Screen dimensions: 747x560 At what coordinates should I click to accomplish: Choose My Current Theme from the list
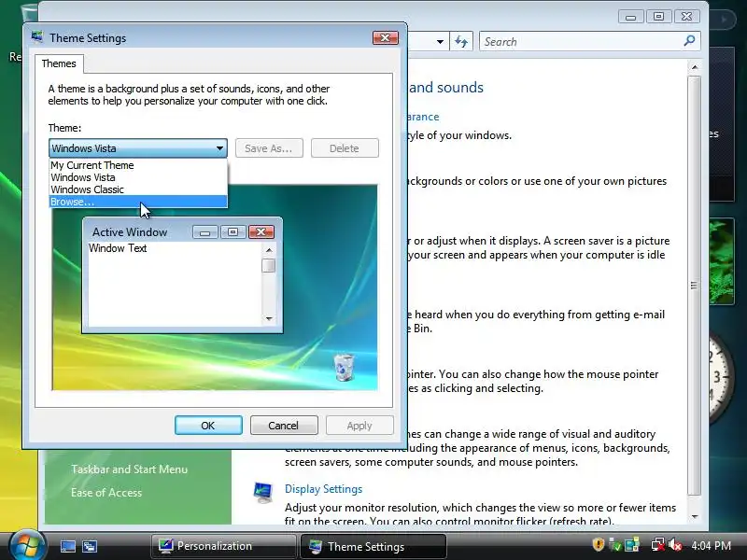(x=138, y=165)
